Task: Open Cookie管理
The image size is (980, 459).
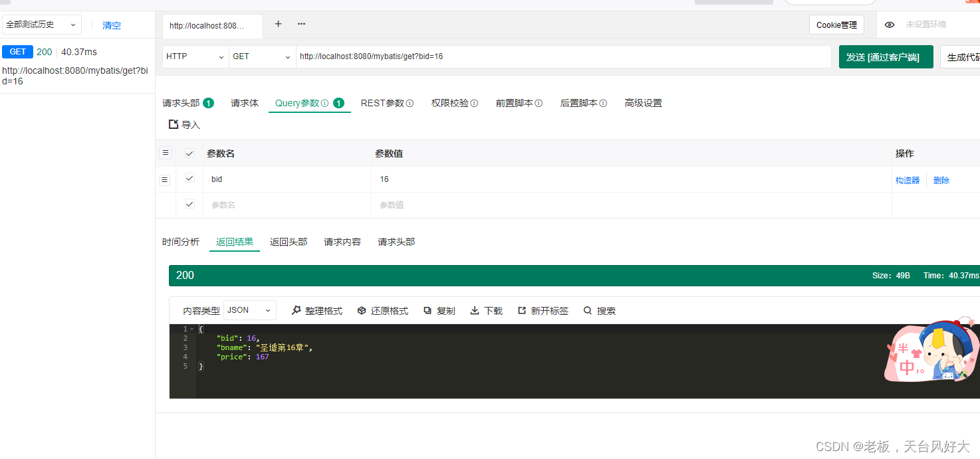Action: (x=836, y=25)
